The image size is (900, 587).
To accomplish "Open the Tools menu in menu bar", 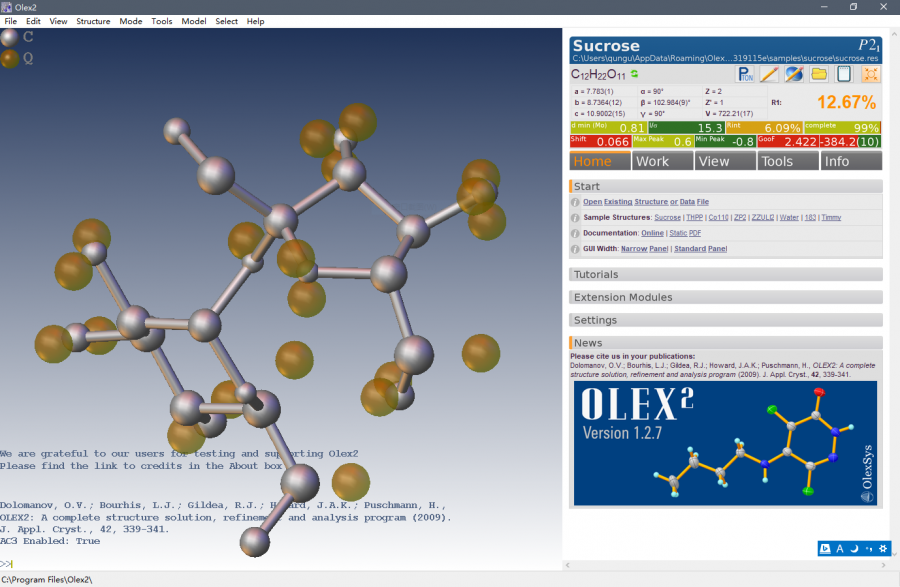I will click(162, 21).
